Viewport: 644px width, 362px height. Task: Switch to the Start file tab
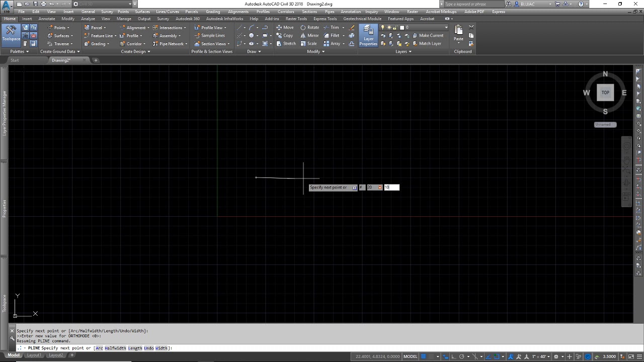click(x=15, y=60)
